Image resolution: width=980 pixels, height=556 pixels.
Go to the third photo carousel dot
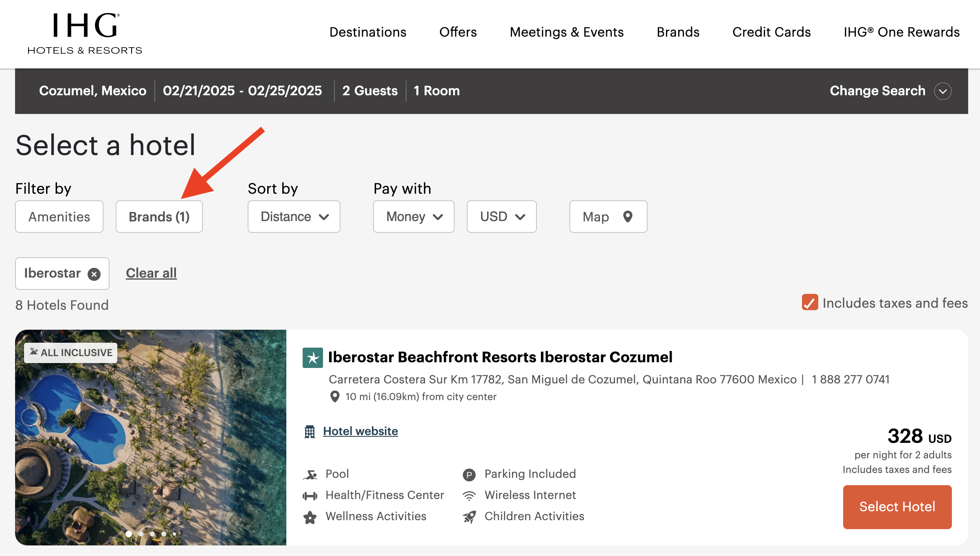[x=152, y=534]
